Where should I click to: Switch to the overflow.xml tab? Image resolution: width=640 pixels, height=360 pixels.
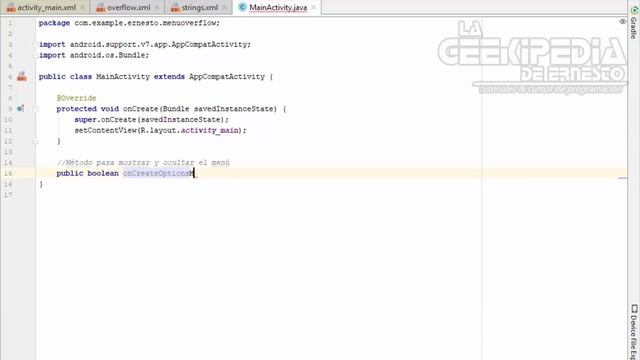pos(124,7)
